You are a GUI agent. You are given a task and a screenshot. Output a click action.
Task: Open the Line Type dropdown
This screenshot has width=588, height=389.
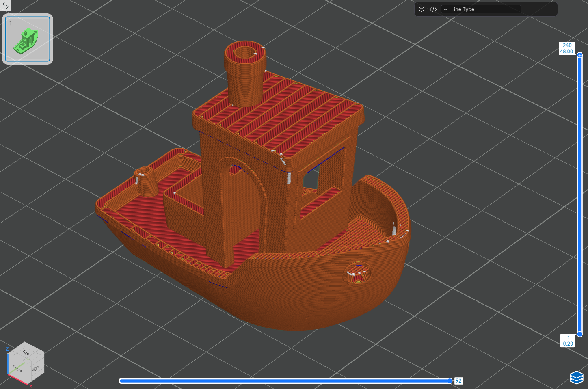481,9
